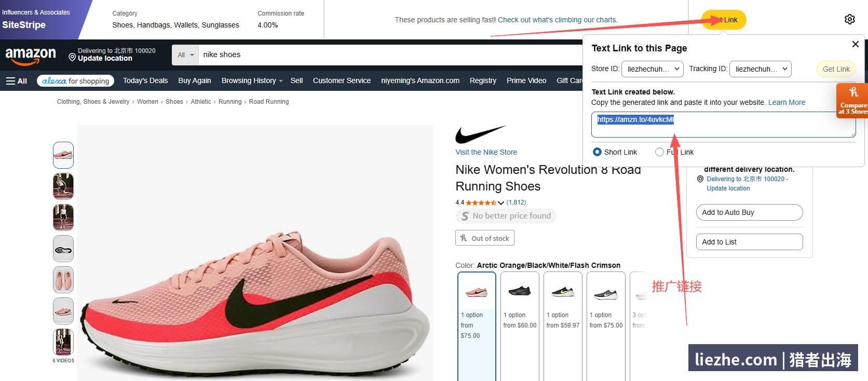Viewport: 868px width, 381px height.
Task: Open the Registry page
Action: tap(483, 81)
